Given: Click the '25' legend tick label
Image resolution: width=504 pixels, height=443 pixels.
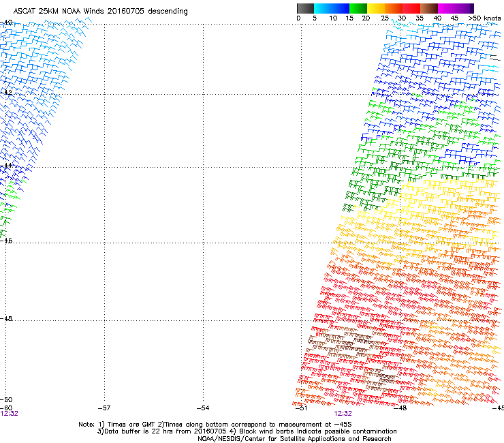Looking at the screenshot, I should pos(385,18).
